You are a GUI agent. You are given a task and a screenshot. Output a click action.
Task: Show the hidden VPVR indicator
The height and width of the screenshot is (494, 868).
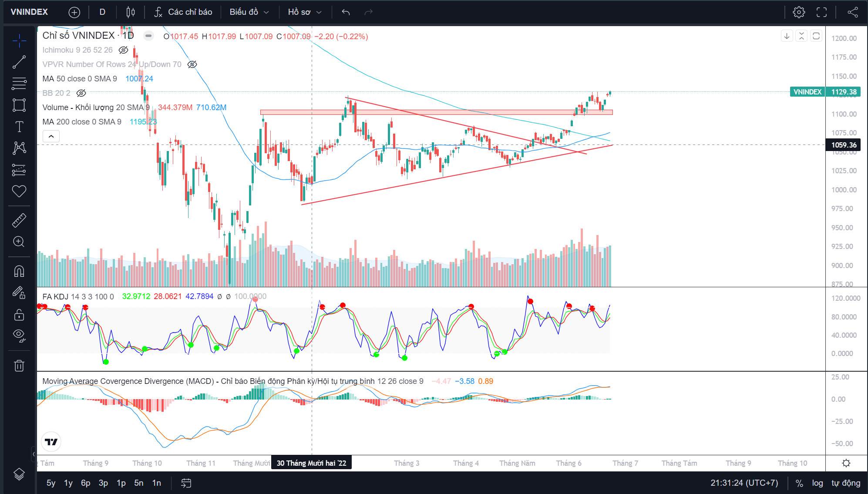tap(192, 64)
